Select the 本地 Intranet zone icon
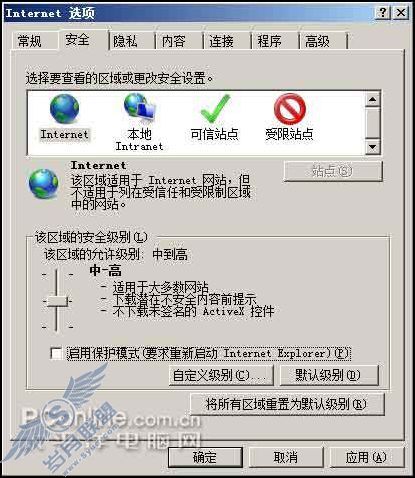The height and width of the screenshot is (478, 415). pos(139,107)
